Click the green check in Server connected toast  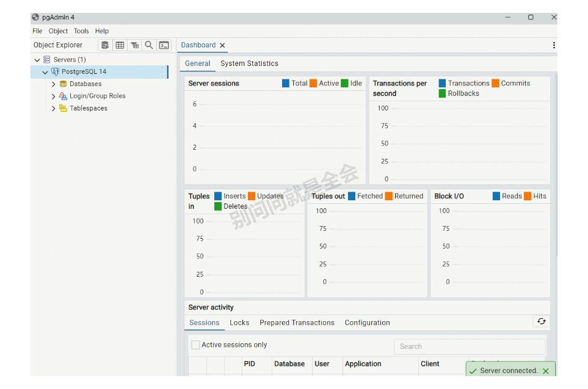point(473,371)
